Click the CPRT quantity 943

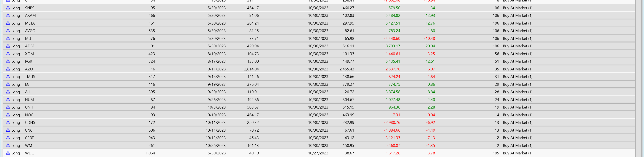coord(152,138)
